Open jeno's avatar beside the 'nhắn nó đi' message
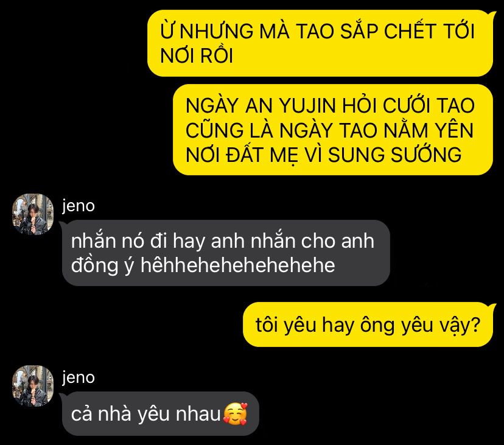 (x=33, y=214)
